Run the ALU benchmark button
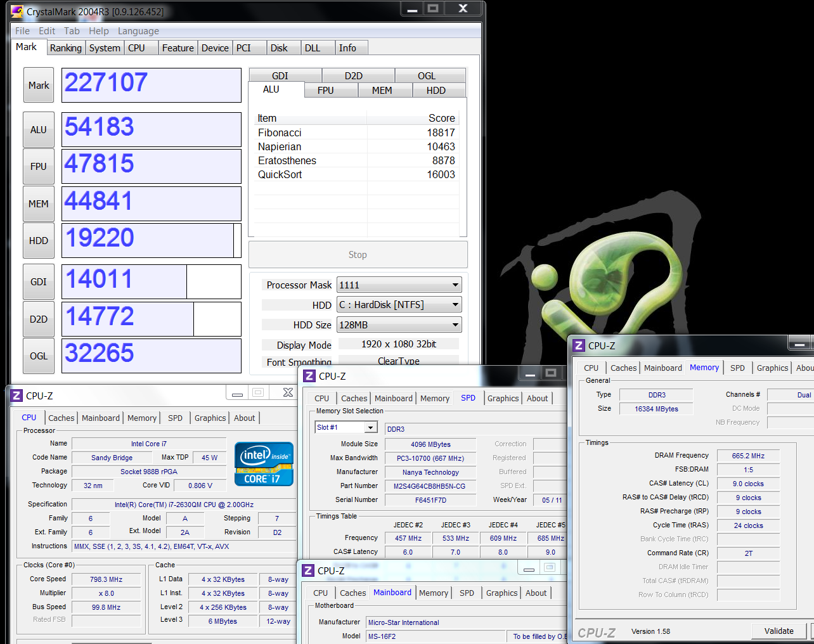 (39, 130)
